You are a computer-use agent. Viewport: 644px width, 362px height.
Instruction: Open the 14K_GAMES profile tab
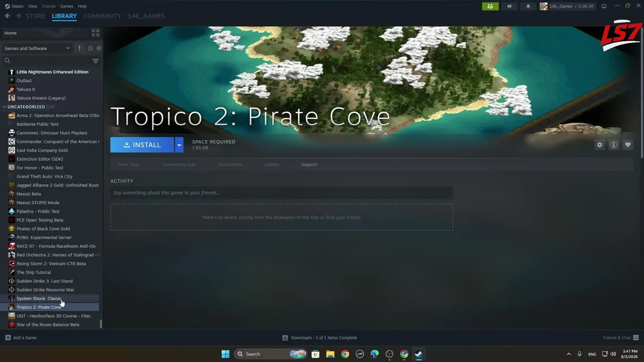point(146,16)
